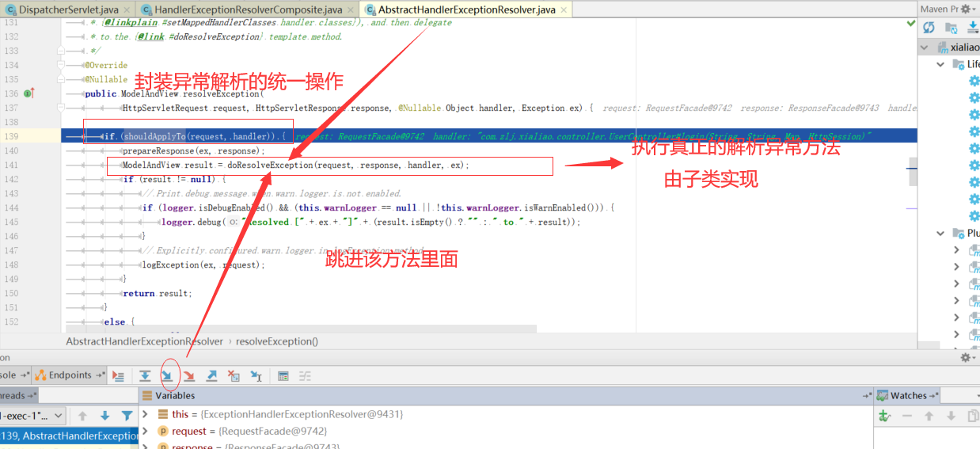
Task: Switch to HandlerExceptionResolverComposite.java tab
Action: click(x=248, y=10)
